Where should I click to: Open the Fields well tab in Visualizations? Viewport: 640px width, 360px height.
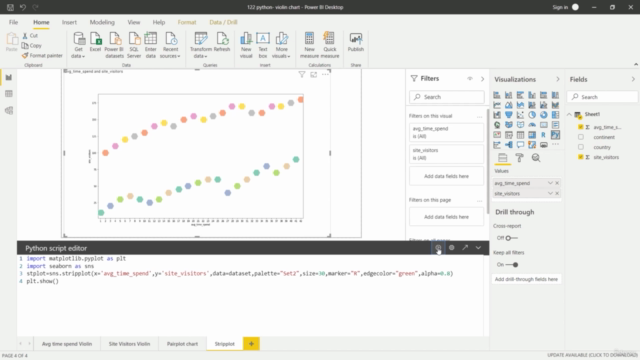coord(502,158)
